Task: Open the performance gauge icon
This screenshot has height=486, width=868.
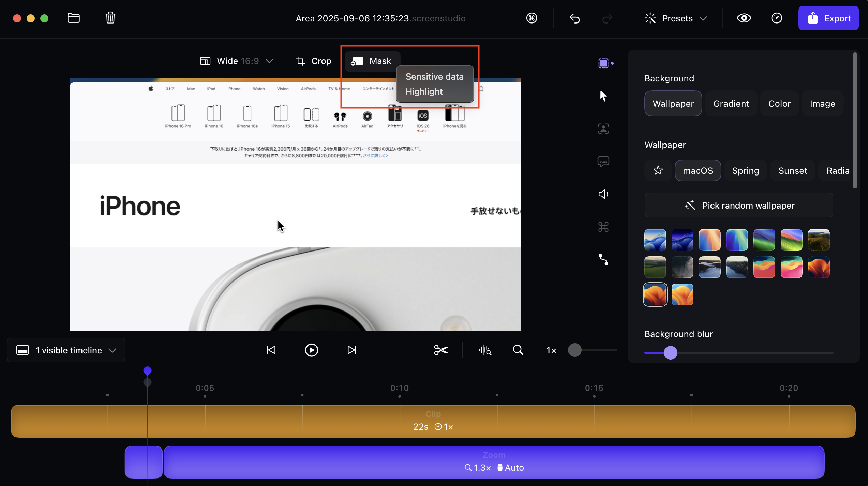Action: coord(777,18)
